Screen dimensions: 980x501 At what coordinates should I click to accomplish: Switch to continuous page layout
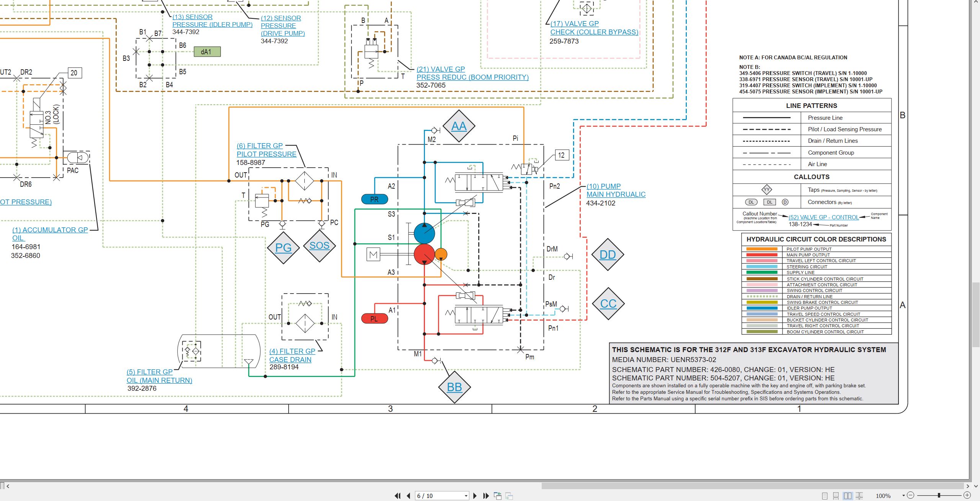click(836, 496)
